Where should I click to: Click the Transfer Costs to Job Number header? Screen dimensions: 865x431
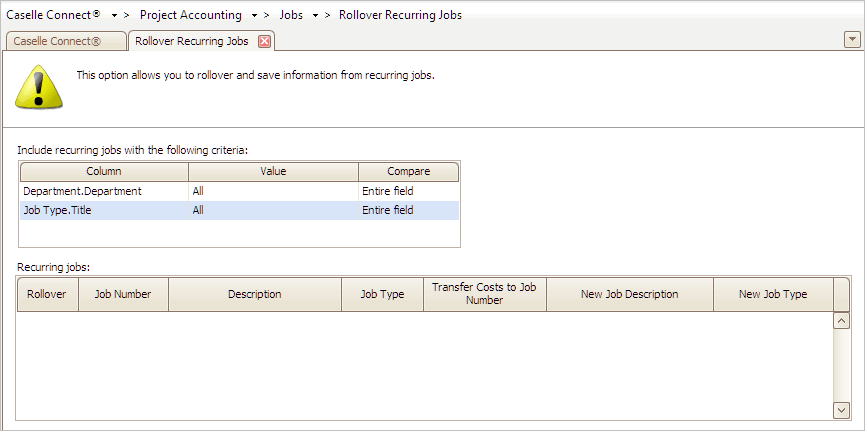click(484, 294)
